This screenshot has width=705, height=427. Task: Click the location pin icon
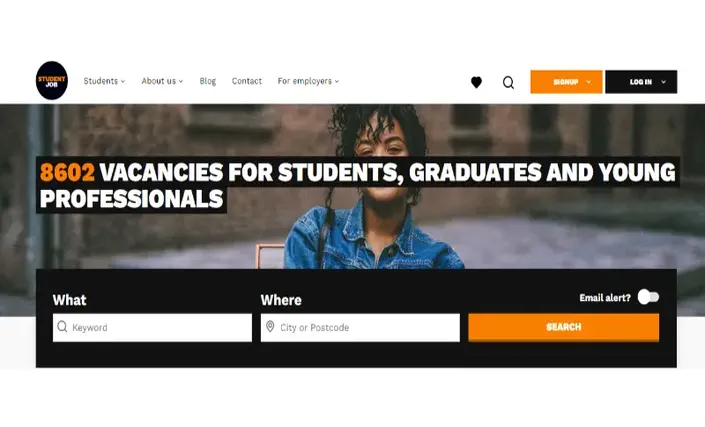[270, 326]
